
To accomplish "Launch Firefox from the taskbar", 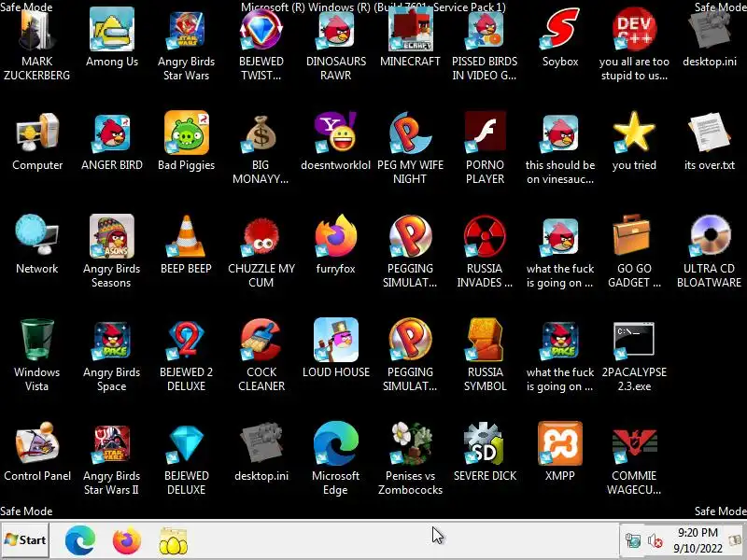I will click(127, 540).
